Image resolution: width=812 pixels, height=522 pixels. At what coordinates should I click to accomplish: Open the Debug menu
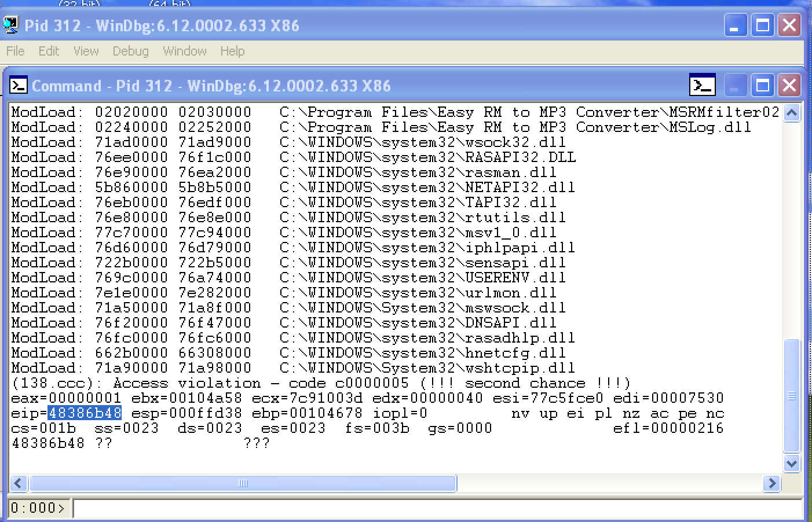click(130, 51)
